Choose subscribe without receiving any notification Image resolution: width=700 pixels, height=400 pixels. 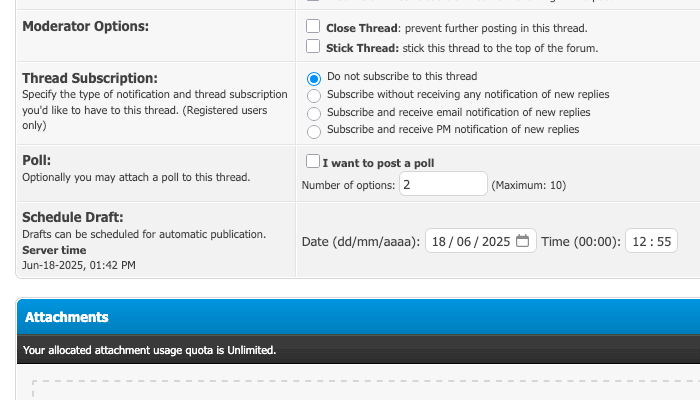(314, 95)
